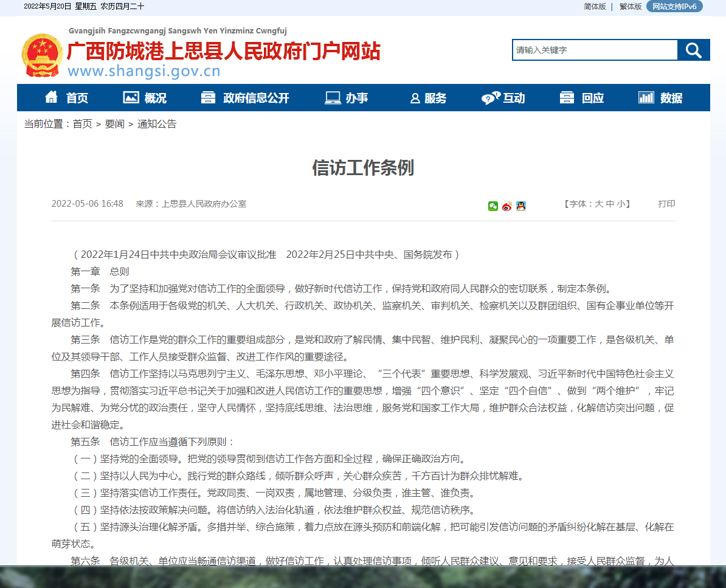Click the picture icon beside 概况

(x=131, y=97)
